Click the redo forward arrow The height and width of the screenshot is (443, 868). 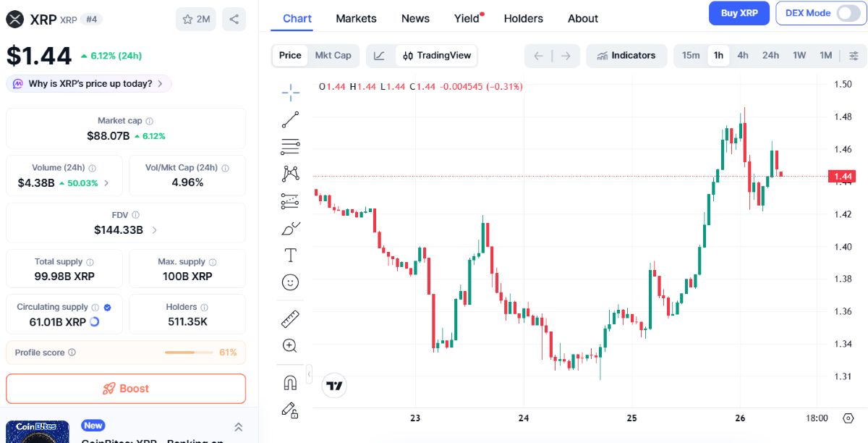566,56
